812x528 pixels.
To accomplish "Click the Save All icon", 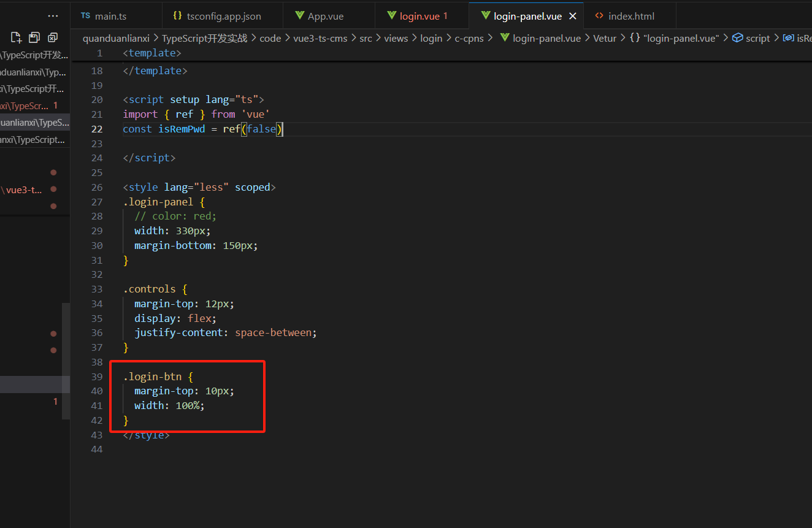I will pyautogui.click(x=34, y=37).
